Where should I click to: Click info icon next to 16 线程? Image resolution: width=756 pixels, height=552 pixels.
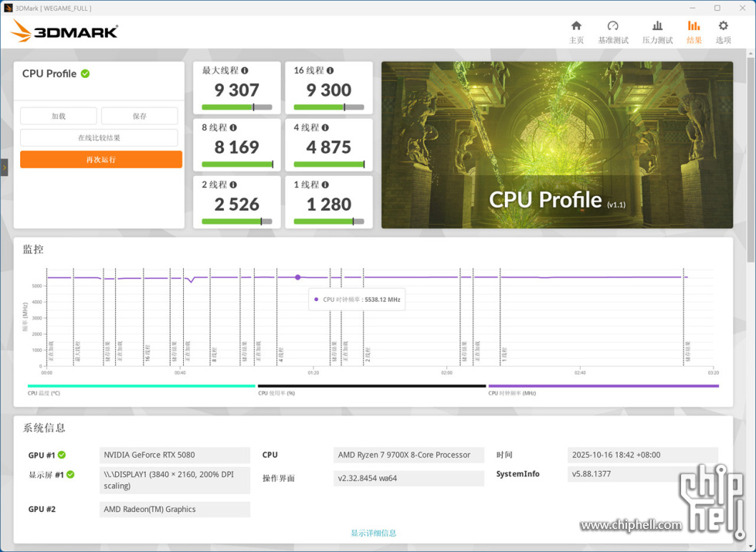click(x=331, y=71)
